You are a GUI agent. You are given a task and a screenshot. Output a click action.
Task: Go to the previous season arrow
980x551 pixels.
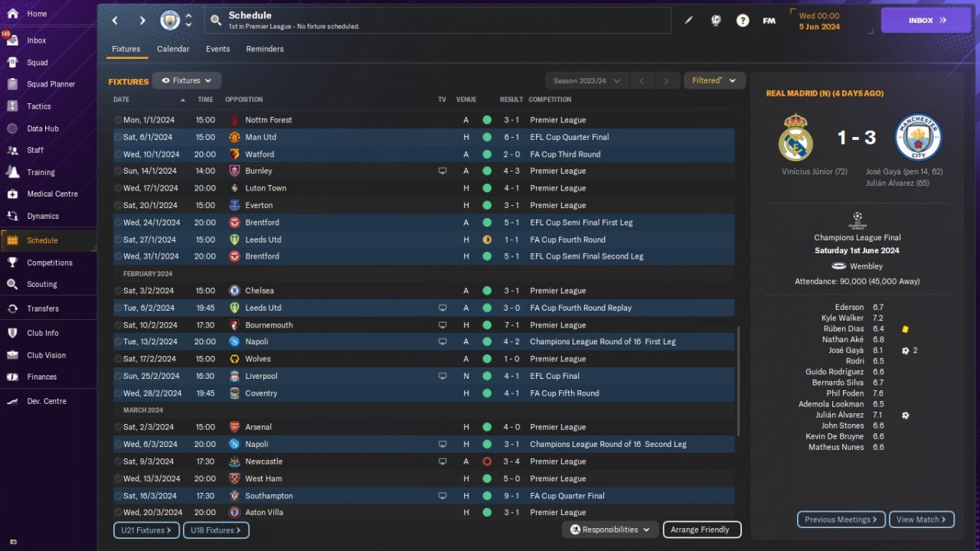[x=642, y=80]
